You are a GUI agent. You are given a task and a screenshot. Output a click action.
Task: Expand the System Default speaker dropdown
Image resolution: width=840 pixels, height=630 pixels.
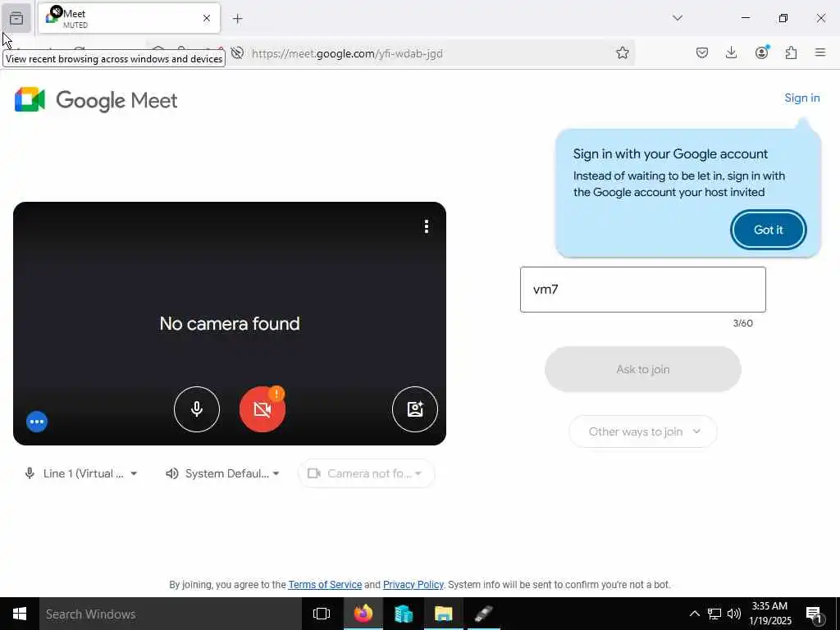222,473
